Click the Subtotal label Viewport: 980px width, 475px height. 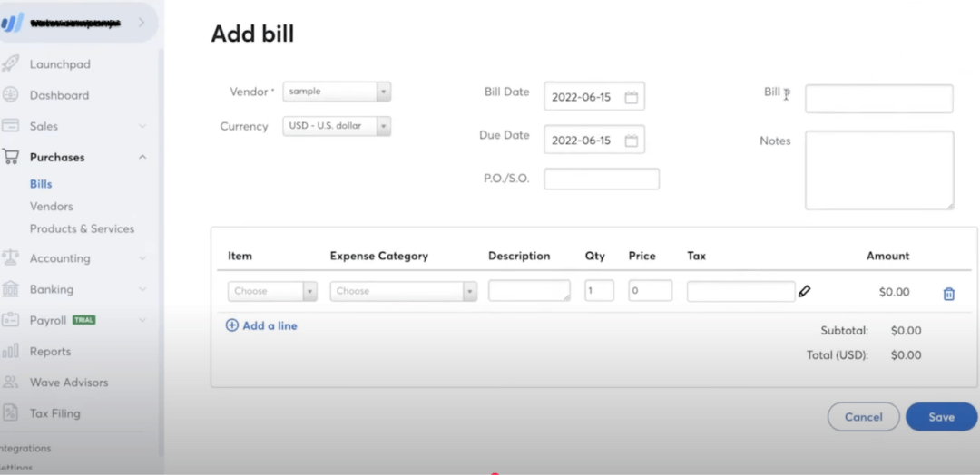[x=845, y=331]
